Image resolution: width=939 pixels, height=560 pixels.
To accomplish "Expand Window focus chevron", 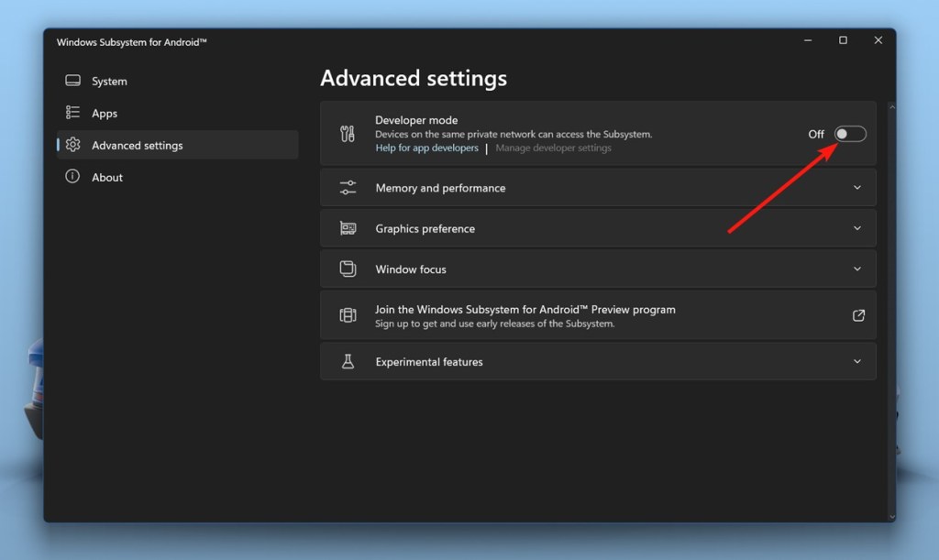I will click(857, 269).
